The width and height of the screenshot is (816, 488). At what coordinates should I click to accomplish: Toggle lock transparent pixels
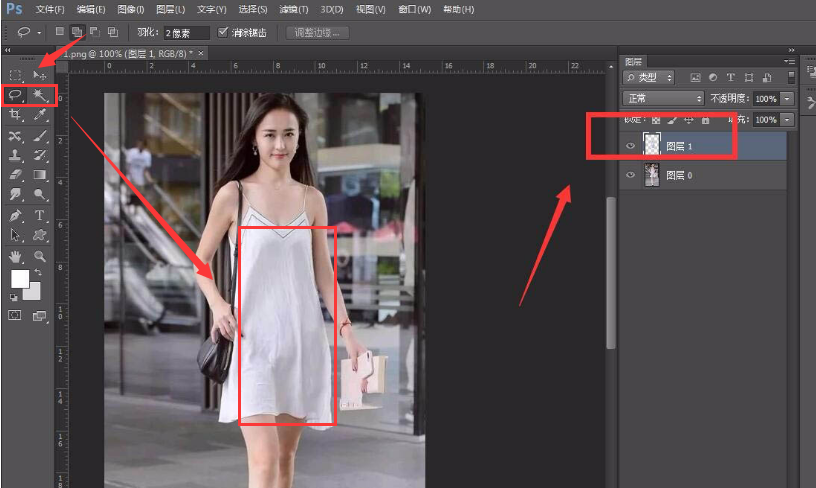(656, 120)
